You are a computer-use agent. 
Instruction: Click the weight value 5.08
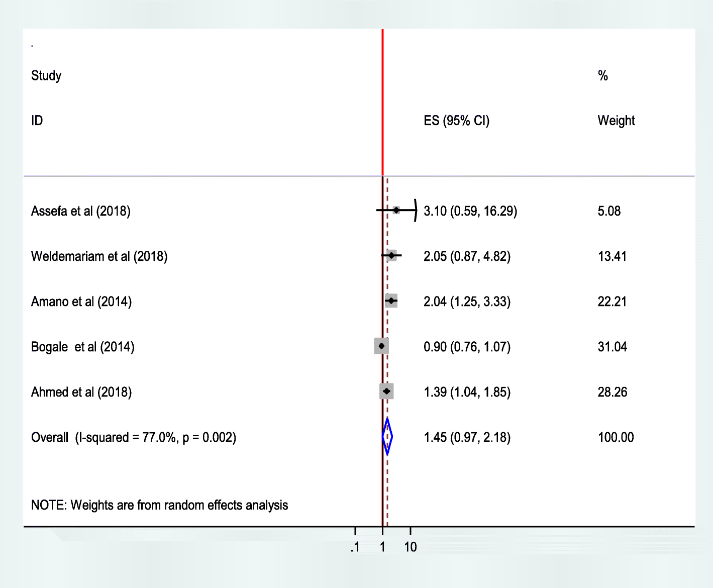[609, 211]
